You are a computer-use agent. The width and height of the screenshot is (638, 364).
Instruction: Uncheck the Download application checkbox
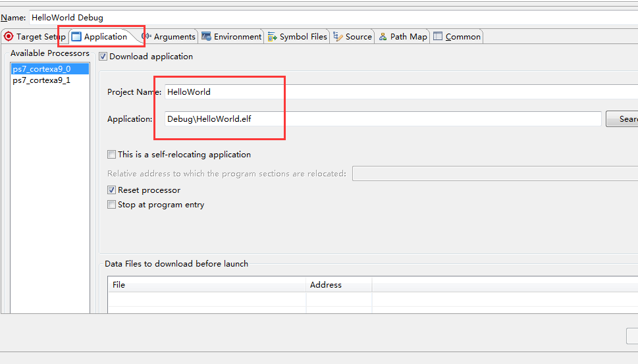(103, 57)
